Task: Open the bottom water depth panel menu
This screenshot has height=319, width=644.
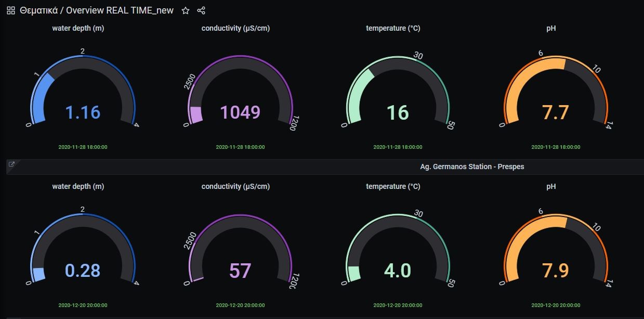Action: pyautogui.click(x=78, y=186)
